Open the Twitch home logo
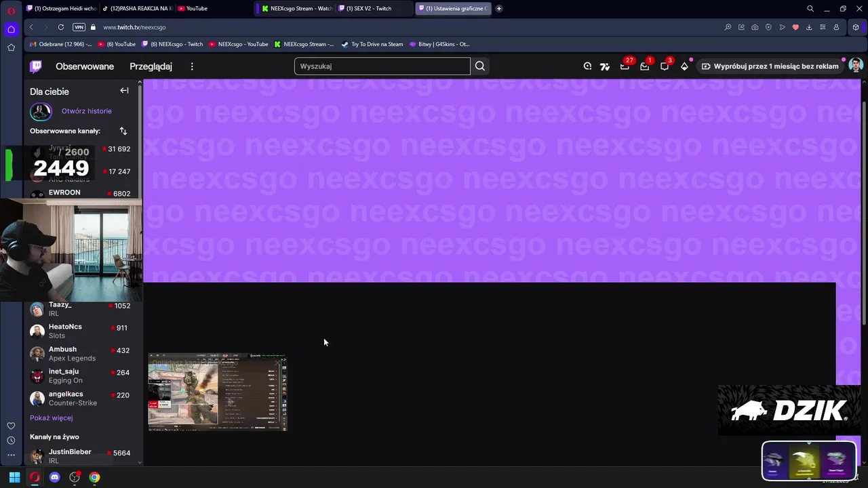Image resolution: width=868 pixels, height=488 pixels. pos(36,66)
